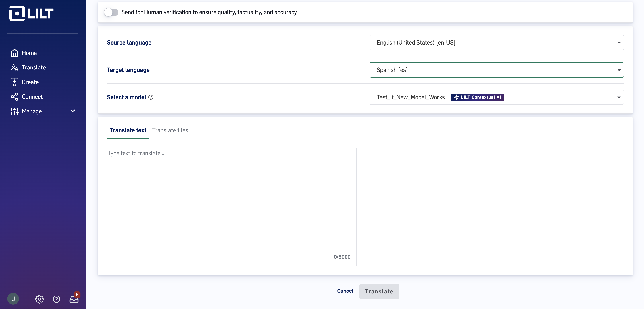644x309 pixels.
Task: Open the Home sidebar icon
Action: [x=15, y=53]
